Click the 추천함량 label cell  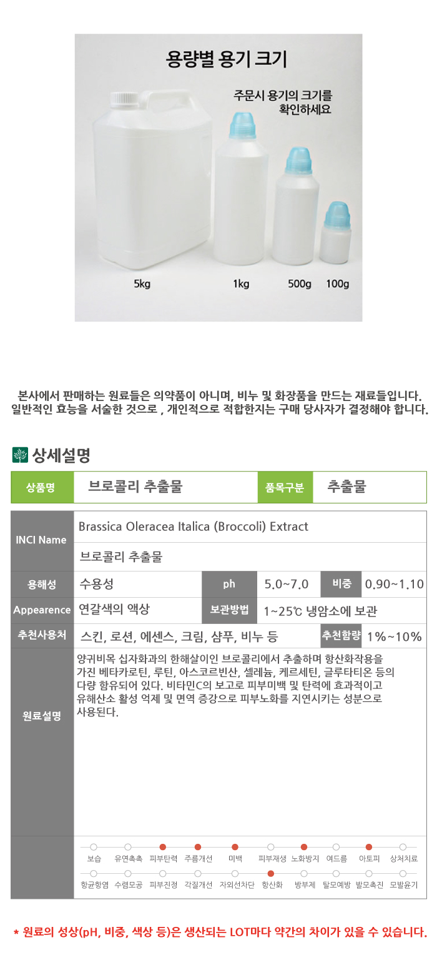(341, 635)
